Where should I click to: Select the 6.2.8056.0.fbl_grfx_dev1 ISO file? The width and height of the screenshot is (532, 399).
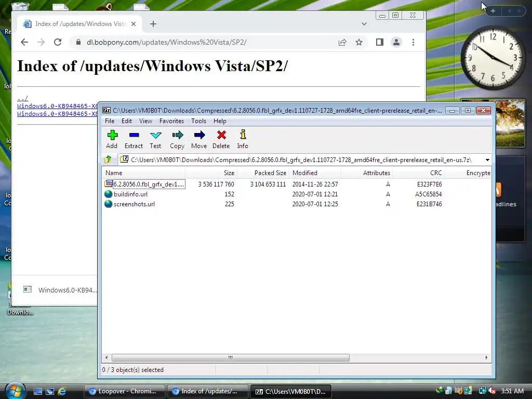click(145, 184)
